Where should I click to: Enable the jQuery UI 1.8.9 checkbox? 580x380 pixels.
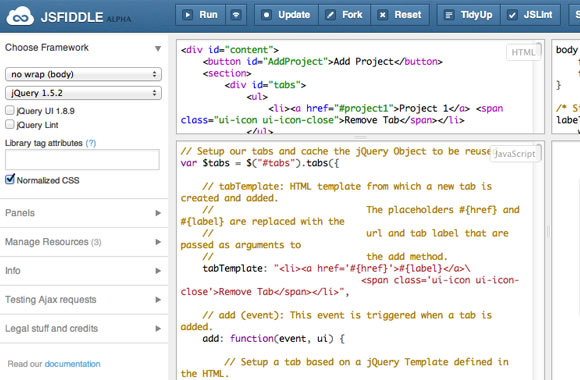(10, 110)
